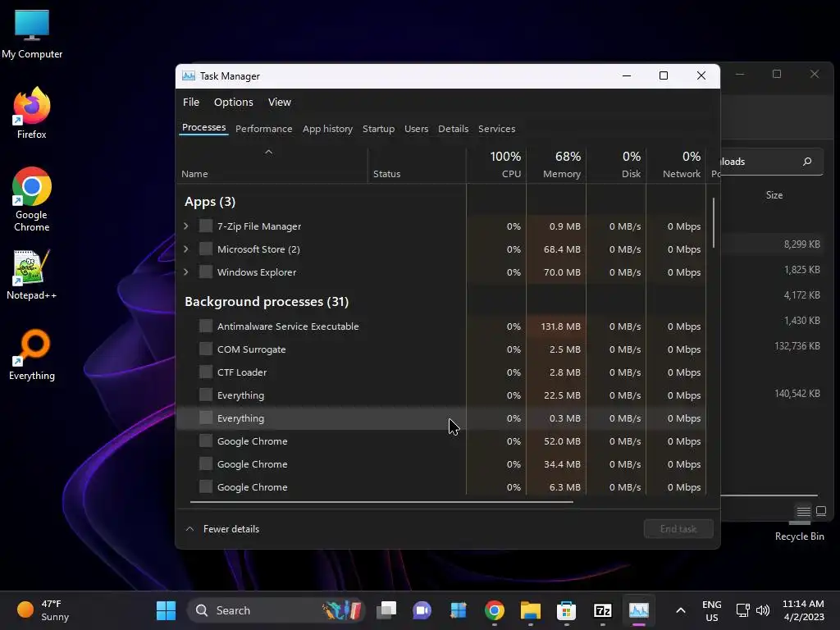Viewport: 840px width, 630px height.
Task: Switch Explorer window to large icons view
Action: coord(821,511)
